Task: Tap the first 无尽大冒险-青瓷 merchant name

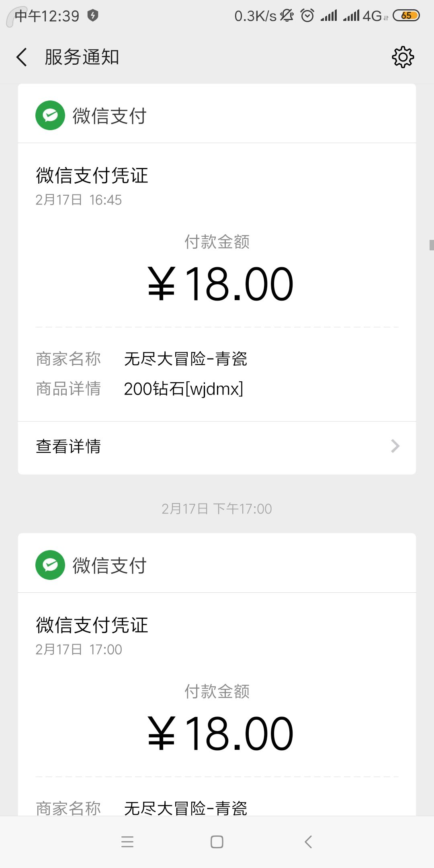Action: 185,359
